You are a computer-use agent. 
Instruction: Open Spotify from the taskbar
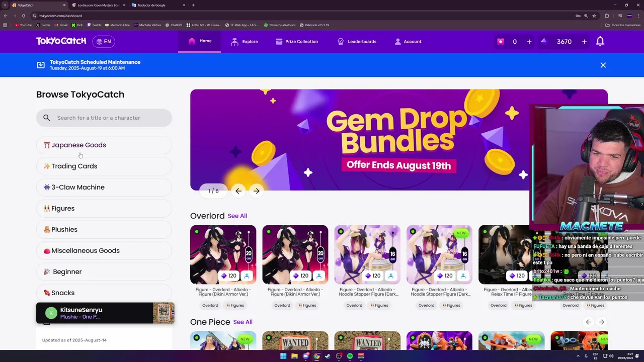click(350, 356)
